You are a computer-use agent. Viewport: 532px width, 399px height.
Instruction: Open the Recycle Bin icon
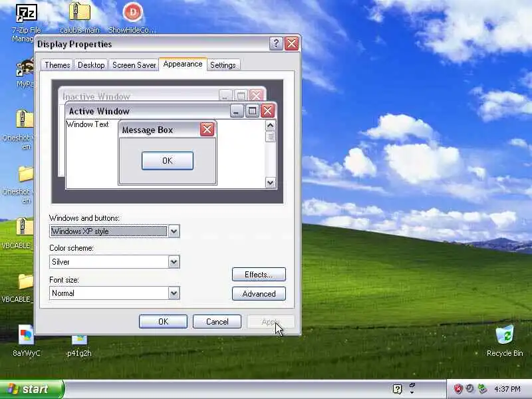pos(505,335)
